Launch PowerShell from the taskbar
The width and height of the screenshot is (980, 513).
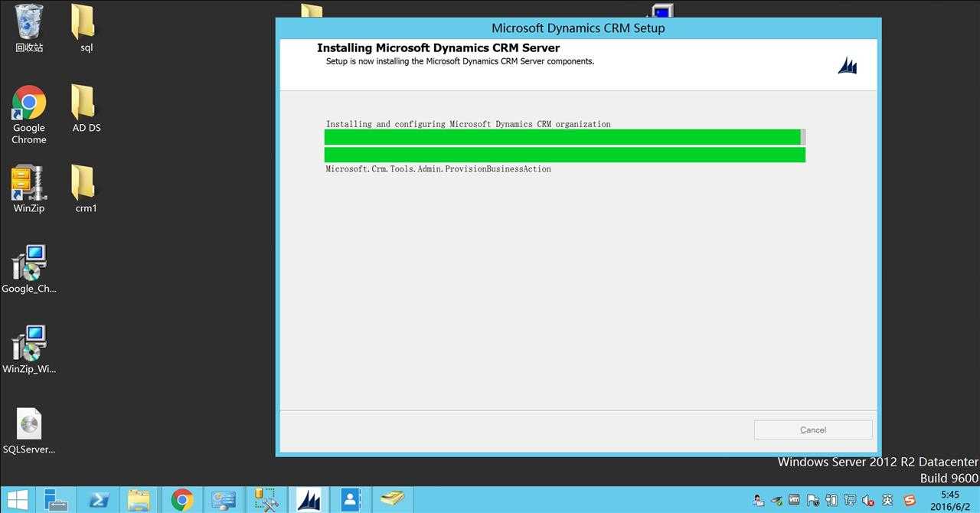point(98,500)
